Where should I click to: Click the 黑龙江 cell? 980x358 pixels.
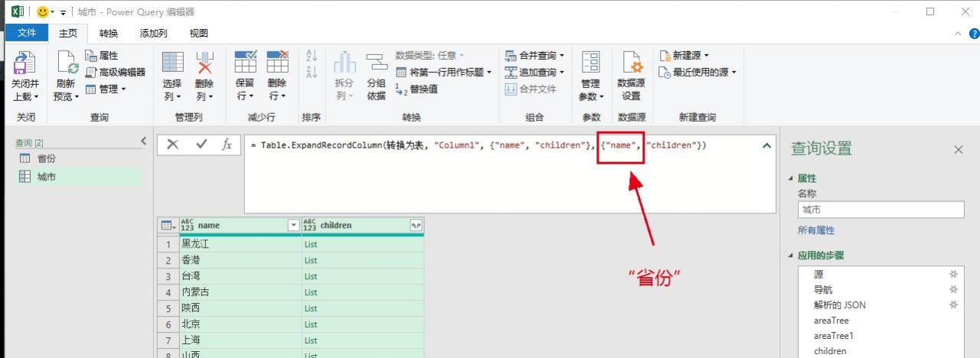coord(240,244)
